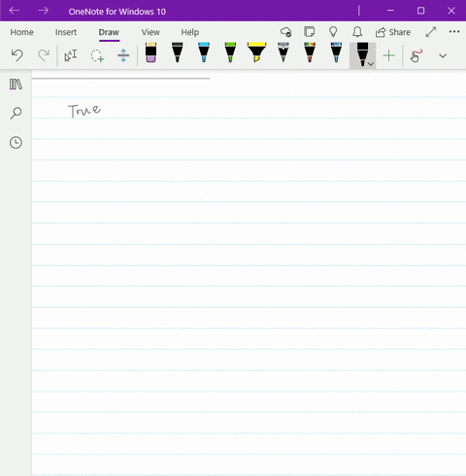
Task: Click the Share button
Action: click(x=393, y=32)
